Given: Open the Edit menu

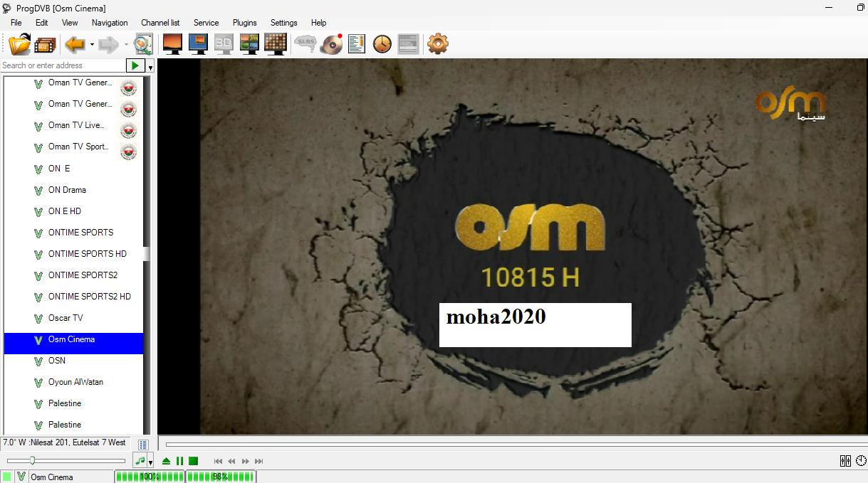Looking at the screenshot, I should pos(42,23).
